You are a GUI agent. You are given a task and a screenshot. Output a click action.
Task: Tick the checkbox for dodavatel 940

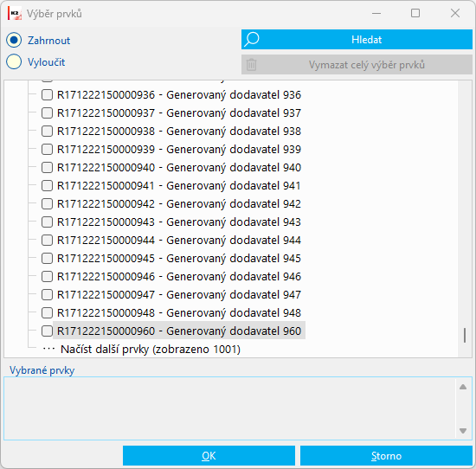(47, 167)
